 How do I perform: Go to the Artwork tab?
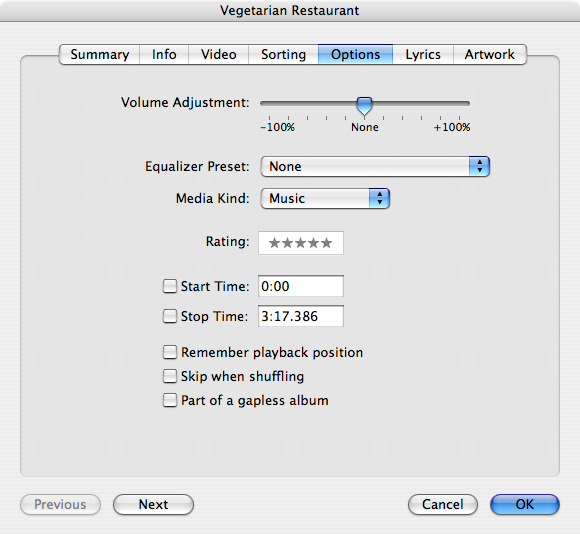490,54
